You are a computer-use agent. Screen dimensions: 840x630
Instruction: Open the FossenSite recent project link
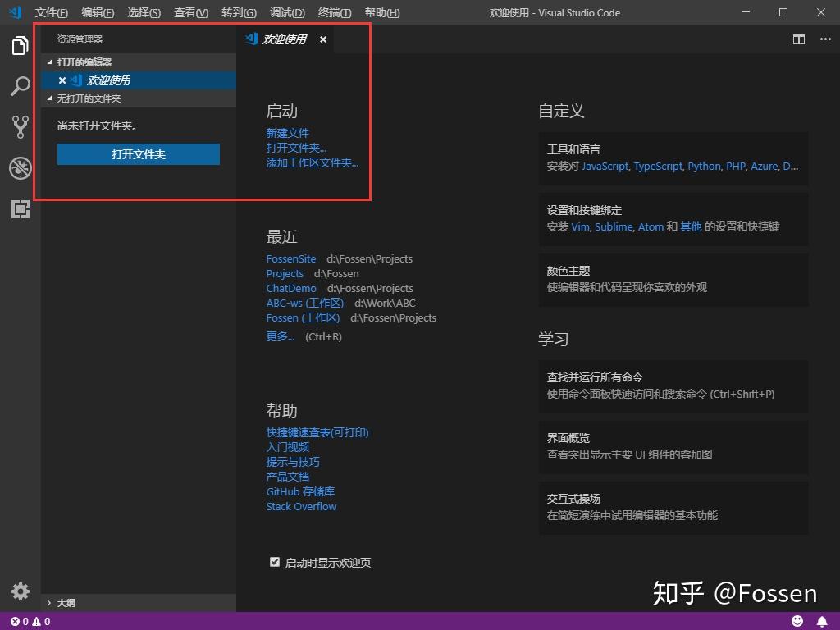point(291,258)
